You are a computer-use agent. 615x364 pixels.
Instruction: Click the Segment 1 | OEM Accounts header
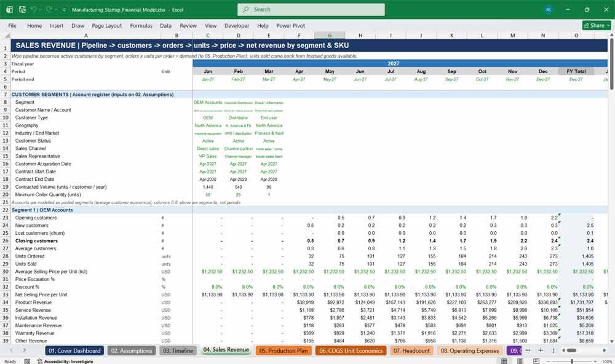click(x=42, y=210)
